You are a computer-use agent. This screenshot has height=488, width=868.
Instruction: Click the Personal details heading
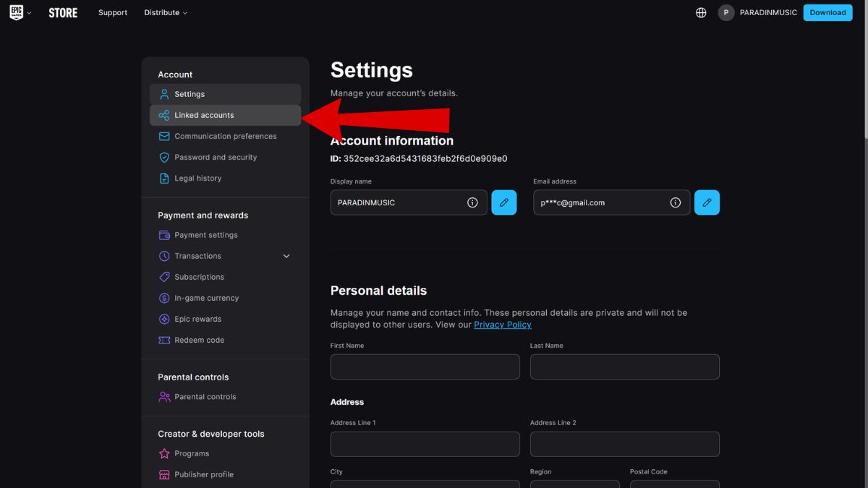click(378, 291)
